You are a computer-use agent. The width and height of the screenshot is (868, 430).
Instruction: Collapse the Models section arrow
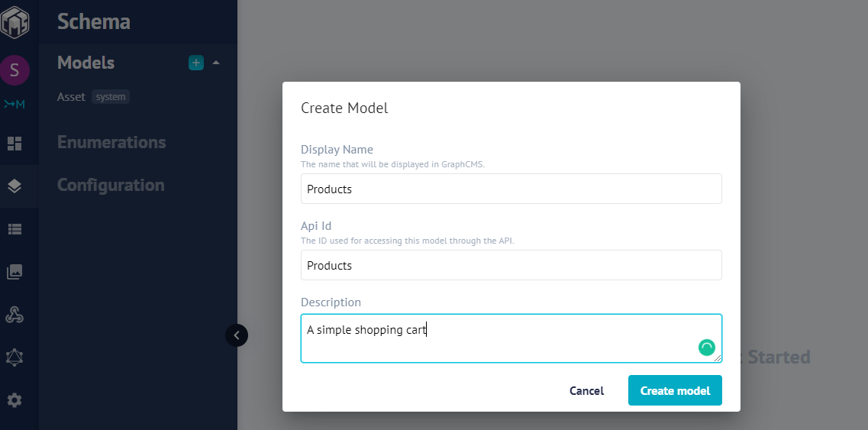pos(216,63)
